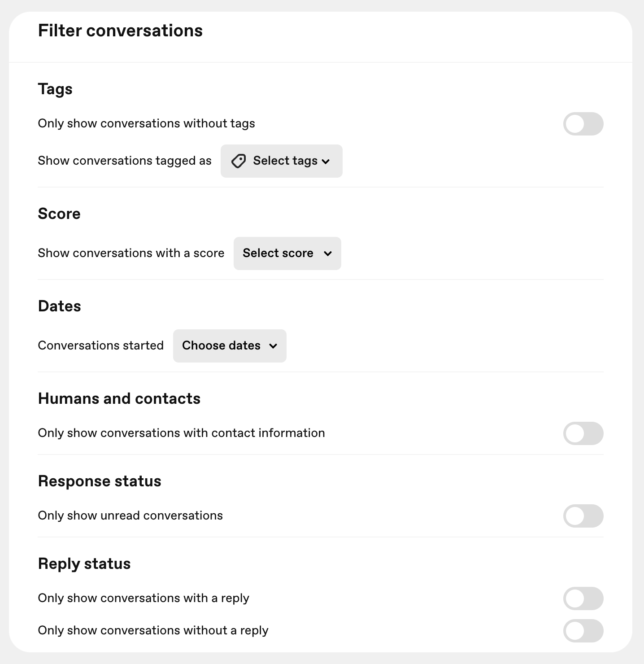Enable only show conversations without tags
The image size is (644, 664).
point(583,124)
